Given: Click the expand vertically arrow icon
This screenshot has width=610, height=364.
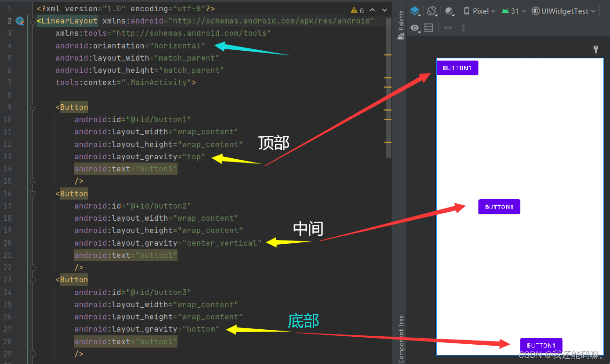Looking at the screenshot, I should tap(463, 28).
